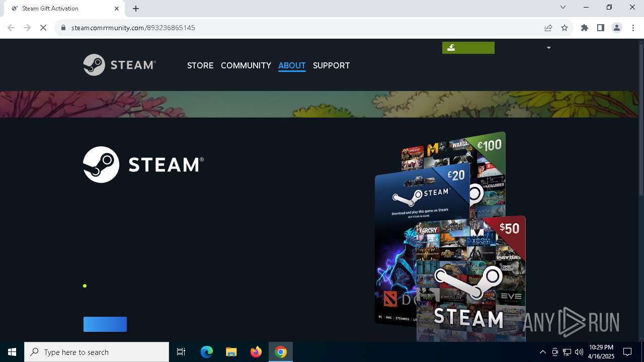This screenshot has width=644, height=362.
Task: Open Task View on taskbar
Action: click(x=181, y=352)
